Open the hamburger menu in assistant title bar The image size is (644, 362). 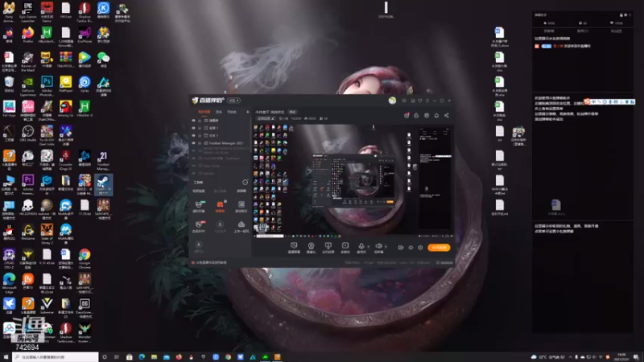point(427,101)
